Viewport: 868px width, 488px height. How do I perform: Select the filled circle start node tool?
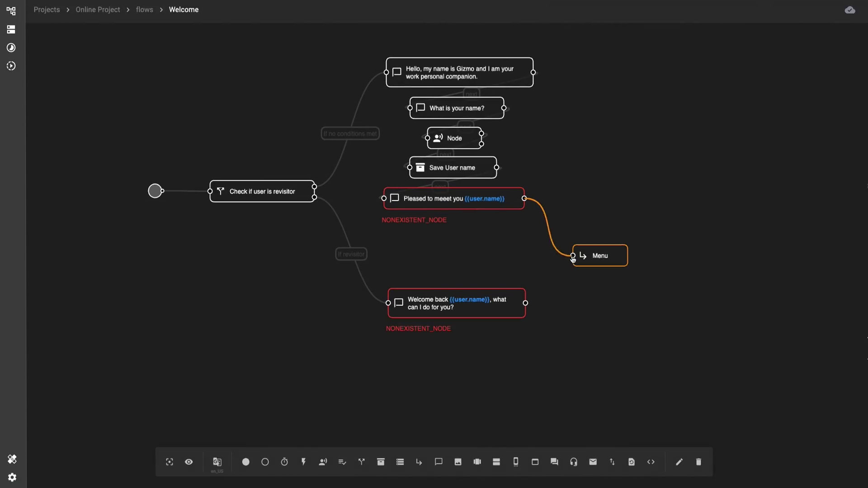coord(246,462)
